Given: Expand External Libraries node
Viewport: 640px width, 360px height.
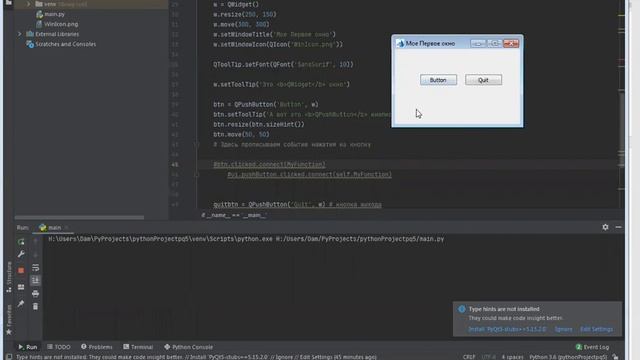Looking at the screenshot, I should pos(19,34).
